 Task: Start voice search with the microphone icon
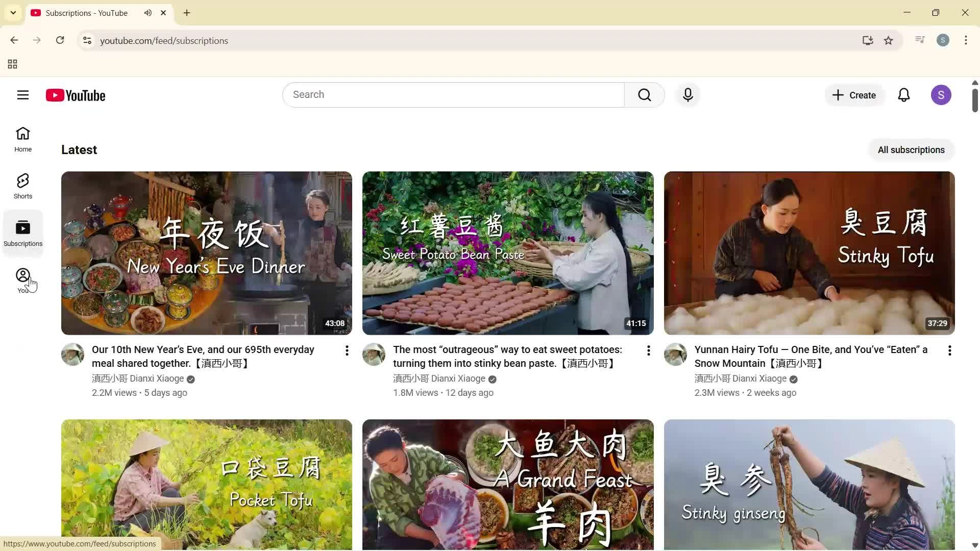(x=688, y=94)
